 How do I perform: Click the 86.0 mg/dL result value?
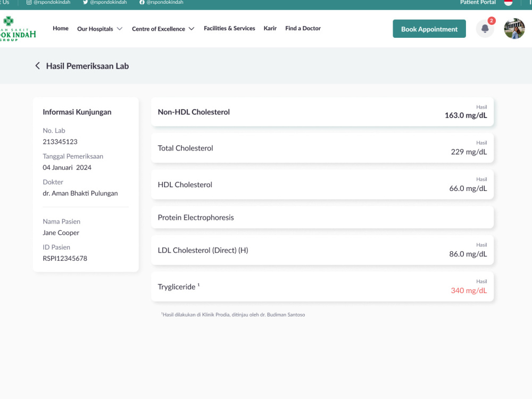[x=468, y=254]
